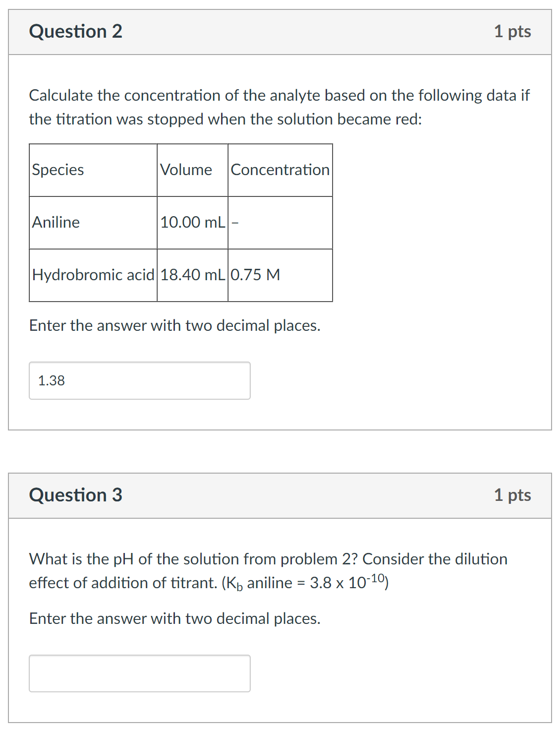Select the 1 pts label for Question 2
Viewport: 560px width, 732px height.
[512, 32]
